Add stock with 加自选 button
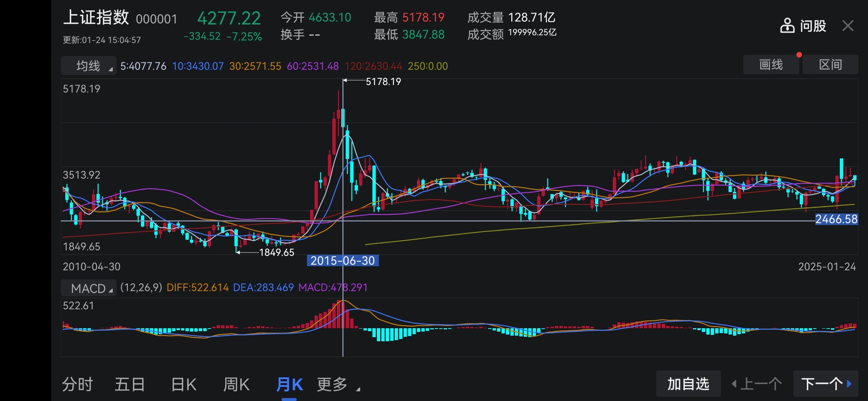The height and width of the screenshot is (401, 868). (x=688, y=384)
